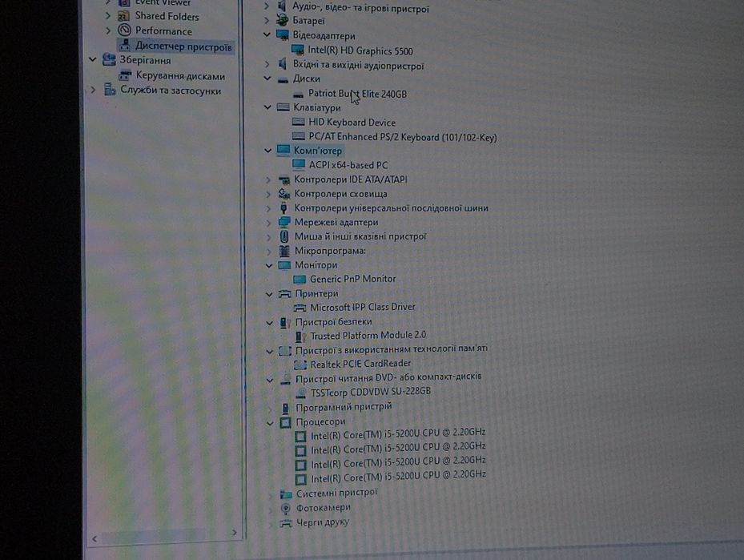
Task: Click the Батареї battery icon
Action: click(283, 20)
